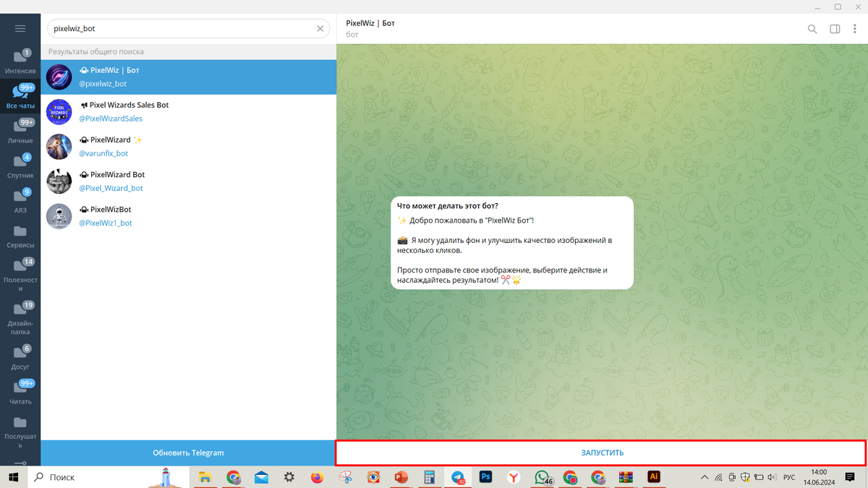Viewport: 868px width, 488px height.
Task: Click the Telegram taskbar icon
Action: click(458, 477)
